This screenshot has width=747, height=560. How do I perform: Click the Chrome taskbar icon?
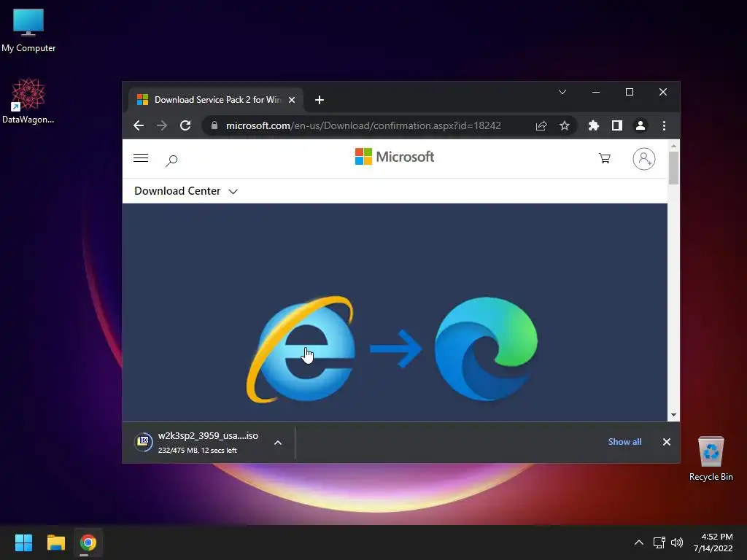pos(88,542)
